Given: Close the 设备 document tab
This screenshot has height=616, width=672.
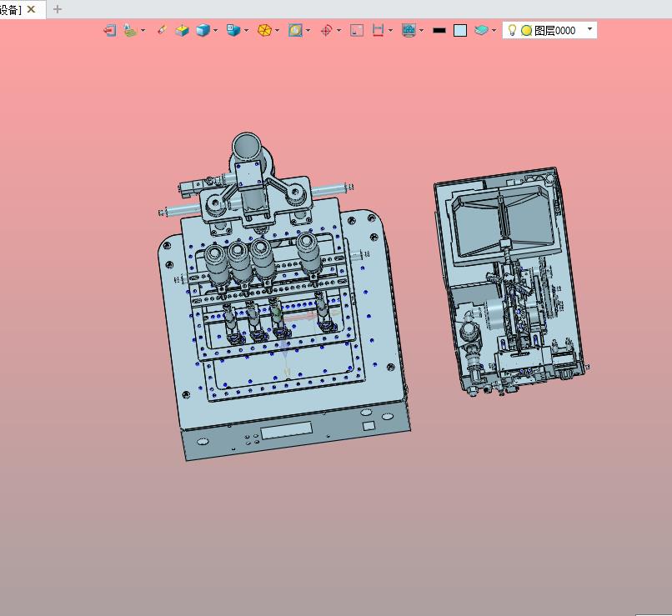Looking at the screenshot, I should [x=31, y=9].
